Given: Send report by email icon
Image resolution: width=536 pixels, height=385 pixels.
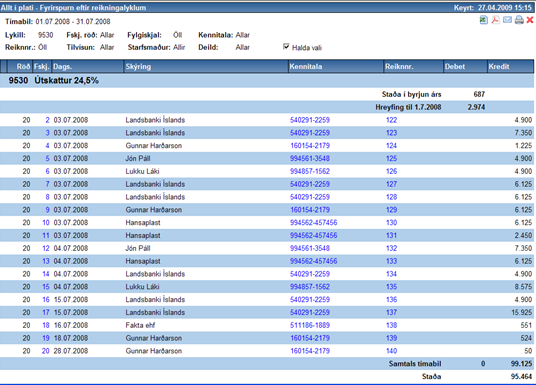Looking at the screenshot, I should [507, 20].
